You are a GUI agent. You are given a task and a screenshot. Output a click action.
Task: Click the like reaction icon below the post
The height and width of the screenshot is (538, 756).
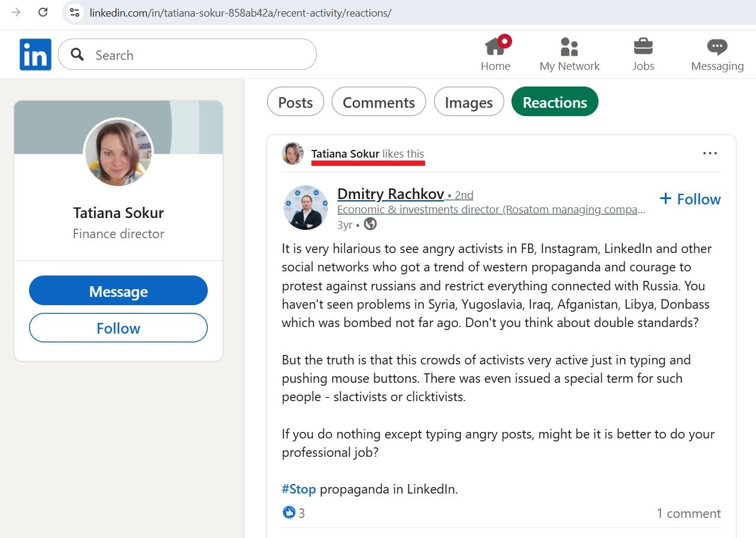coord(289,512)
